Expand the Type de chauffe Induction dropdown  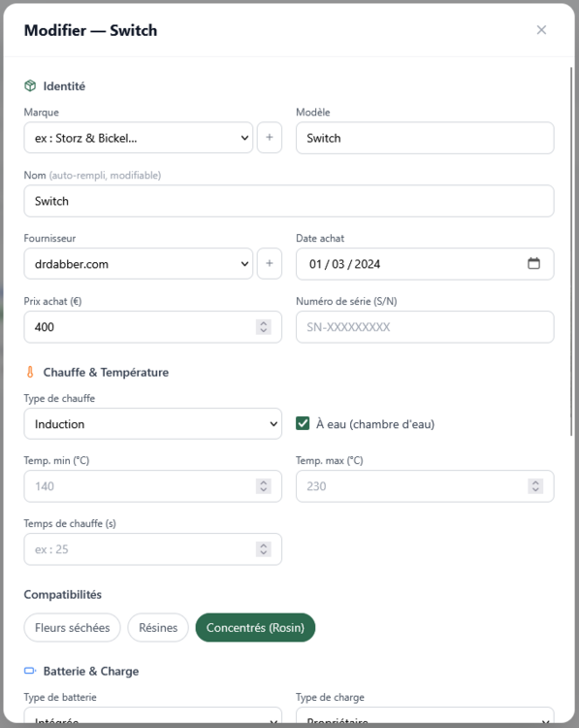[x=152, y=423]
